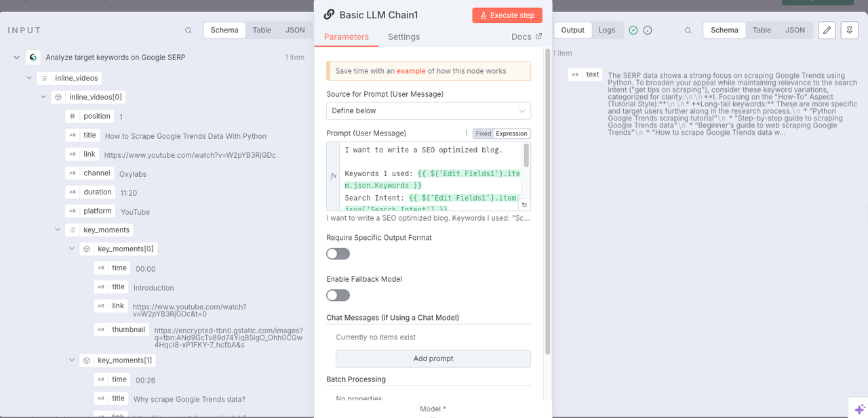
Task: Collapse the Analyze target keywords node
Action: tap(16, 58)
